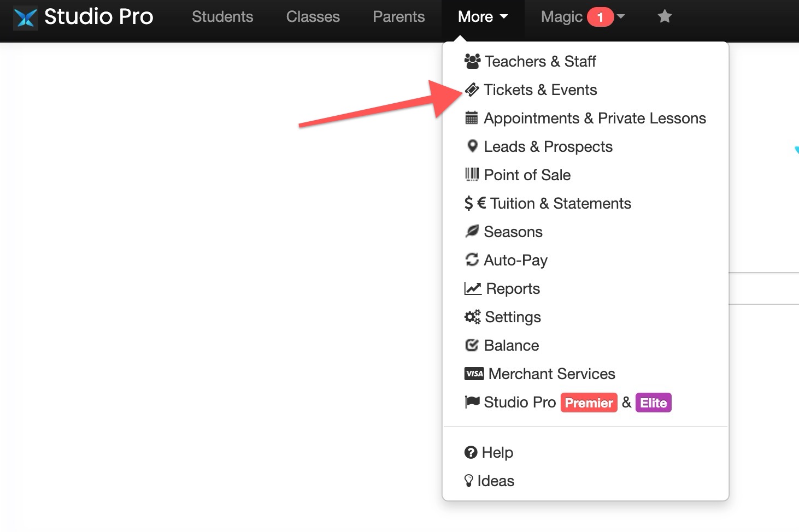Screen dimensions: 799x532
Task: Click the people icon for Teachers & Staff
Action: point(472,61)
